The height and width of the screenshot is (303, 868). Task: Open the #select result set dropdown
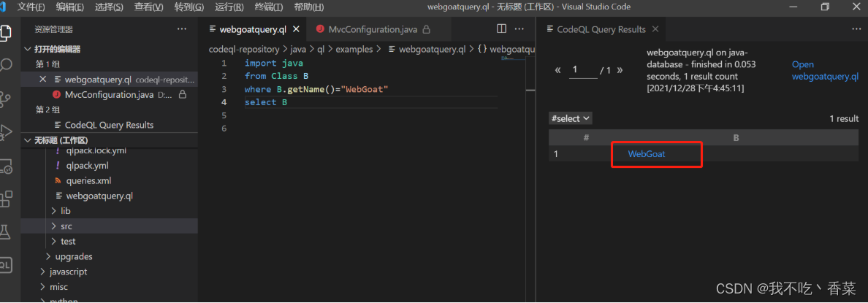click(x=570, y=118)
